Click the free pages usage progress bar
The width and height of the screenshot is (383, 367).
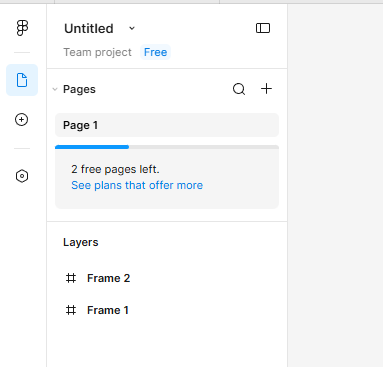(x=167, y=147)
